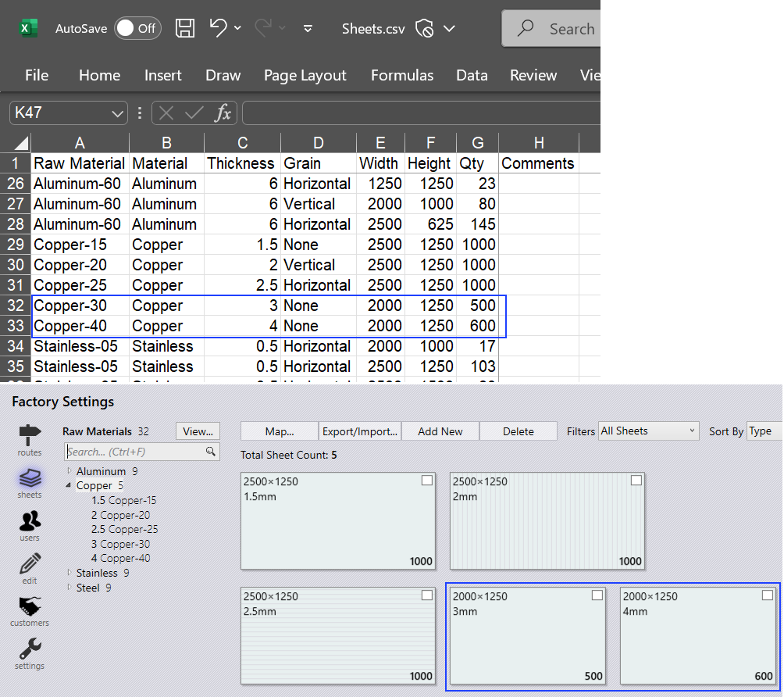Select 2.5 Copper-25 tree item
784x697 pixels.
coord(124,529)
